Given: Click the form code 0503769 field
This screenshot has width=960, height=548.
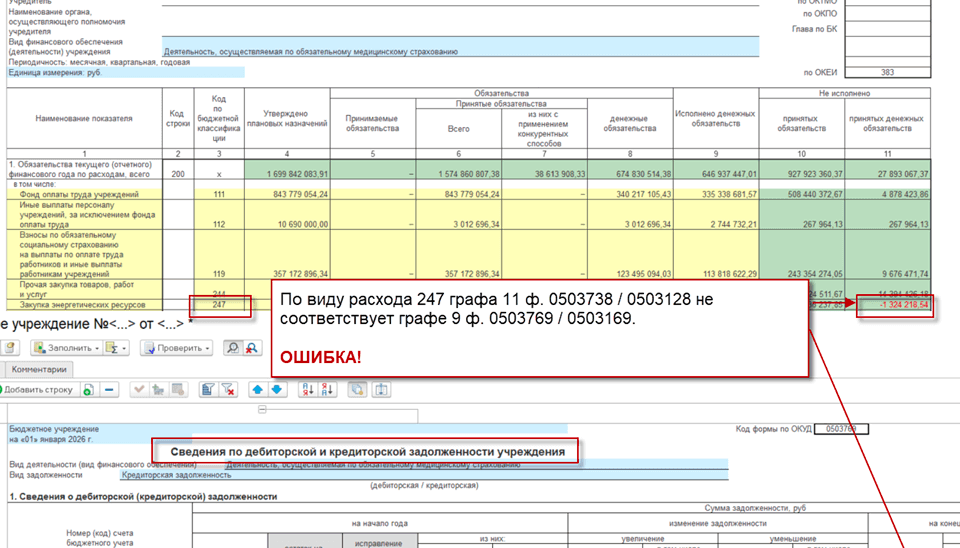Looking at the screenshot, I should 841,429.
